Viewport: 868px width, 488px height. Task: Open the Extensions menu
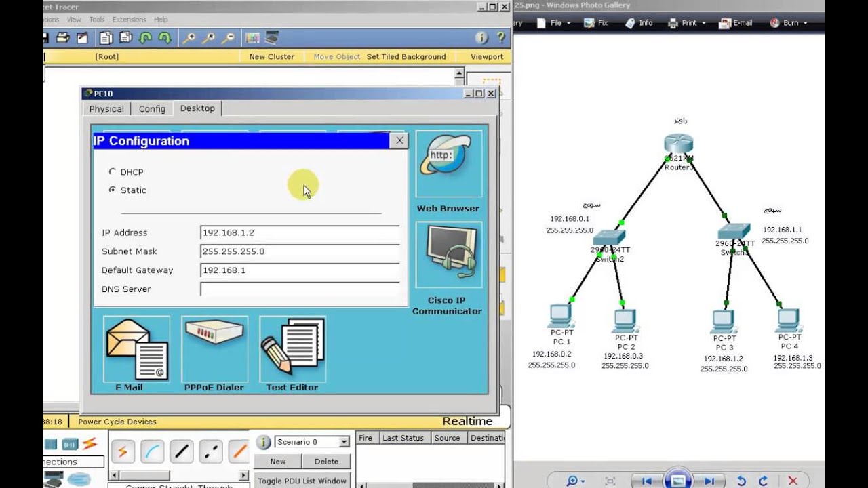click(129, 20)
